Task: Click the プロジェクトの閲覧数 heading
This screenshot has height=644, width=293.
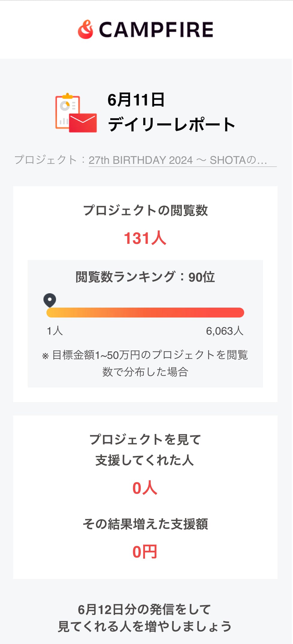Action: tap(145, 210)
